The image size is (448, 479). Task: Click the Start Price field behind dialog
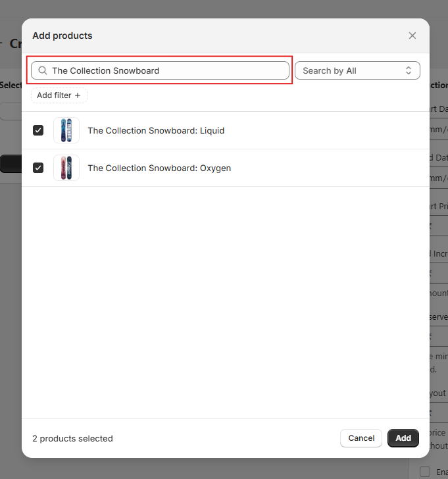[x=438, y=226]
